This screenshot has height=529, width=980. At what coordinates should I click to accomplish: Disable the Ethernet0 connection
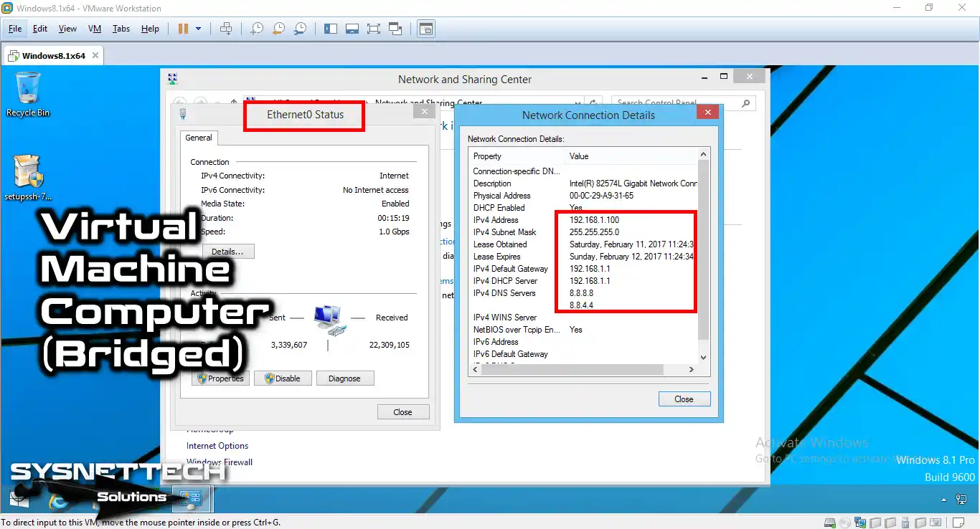pos(283,378)
